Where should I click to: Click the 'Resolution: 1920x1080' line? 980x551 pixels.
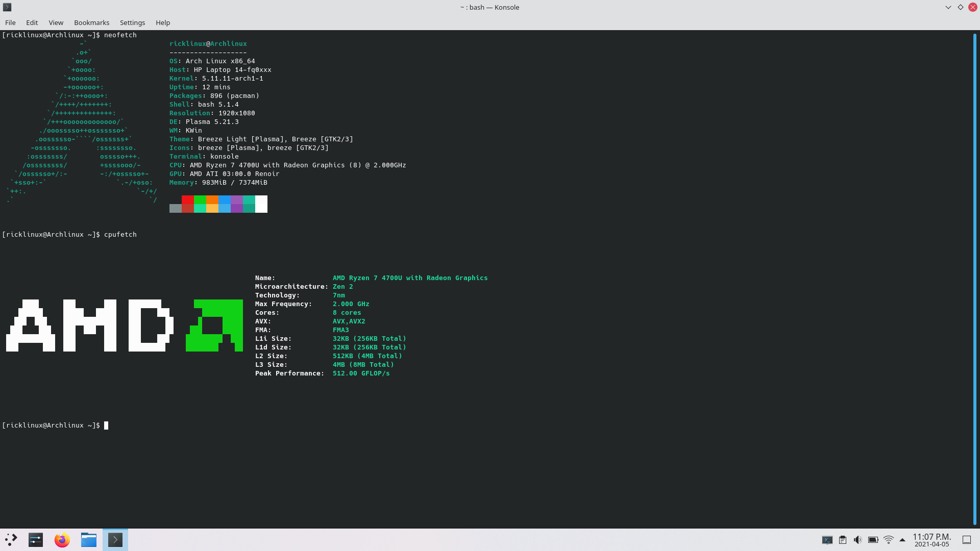pos(212,113)
